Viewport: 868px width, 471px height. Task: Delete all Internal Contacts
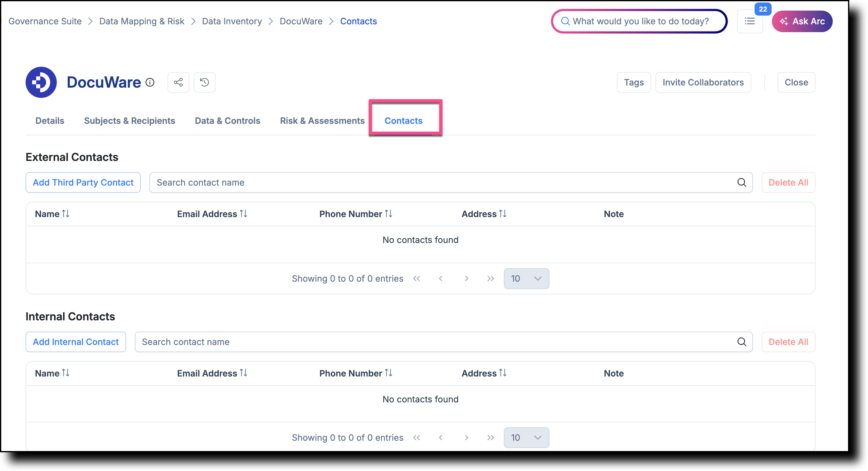[788, 342]
